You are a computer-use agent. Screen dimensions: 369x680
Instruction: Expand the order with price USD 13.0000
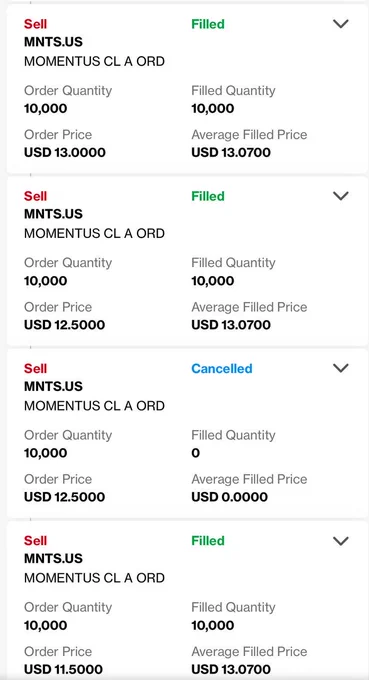[340, 24]
